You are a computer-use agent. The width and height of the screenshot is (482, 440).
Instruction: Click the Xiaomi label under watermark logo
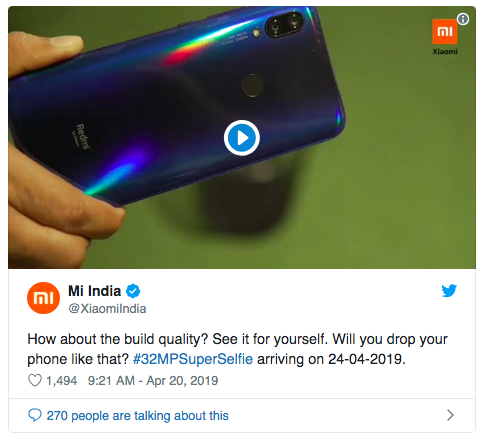pos(445,52)
